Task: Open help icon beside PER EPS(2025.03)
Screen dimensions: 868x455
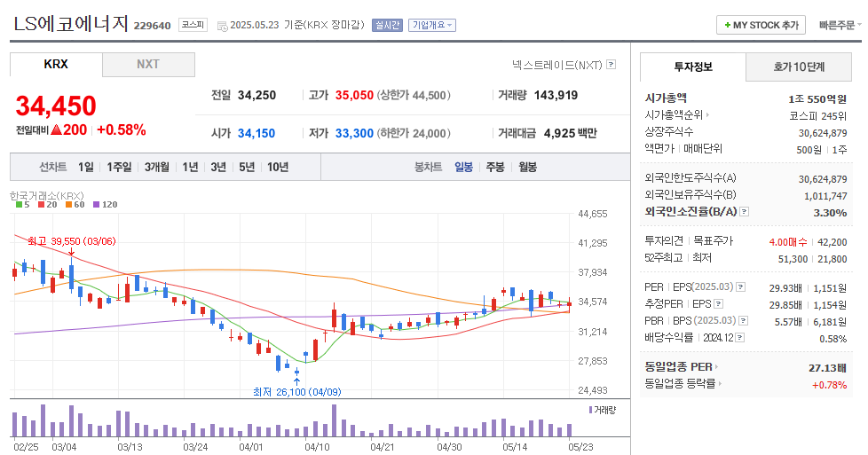Action: (741, 286)
